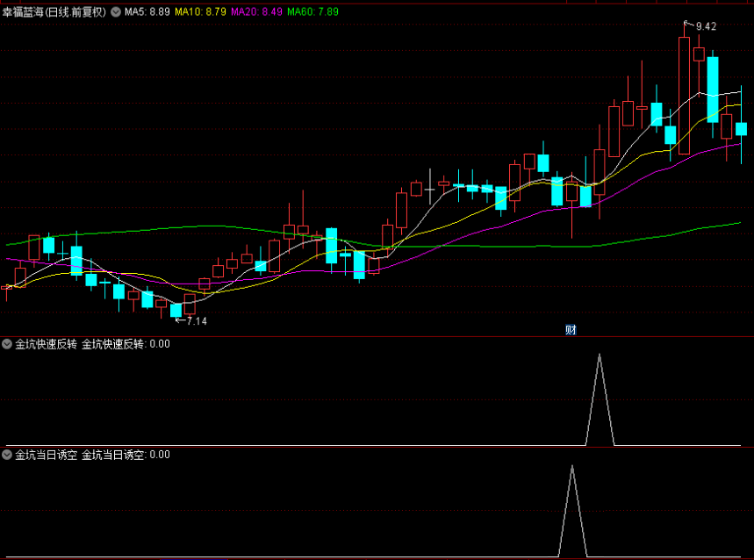
Task: Click the MA60: 7.89 moving average label
Action: point(312,12)
